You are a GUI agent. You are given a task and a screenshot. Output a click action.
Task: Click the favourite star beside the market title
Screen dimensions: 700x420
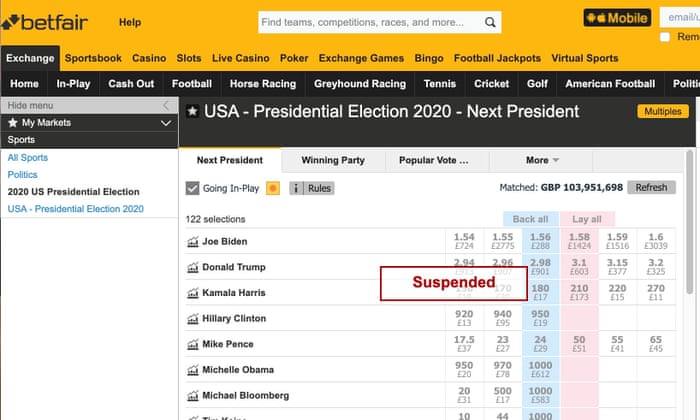point(192,112)
